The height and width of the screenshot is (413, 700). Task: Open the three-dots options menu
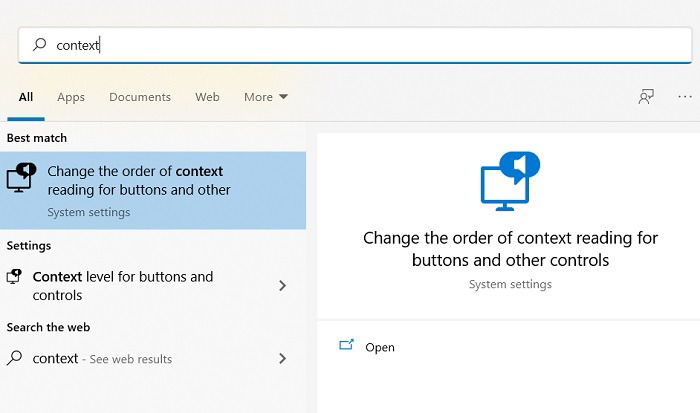pos(684,96)
